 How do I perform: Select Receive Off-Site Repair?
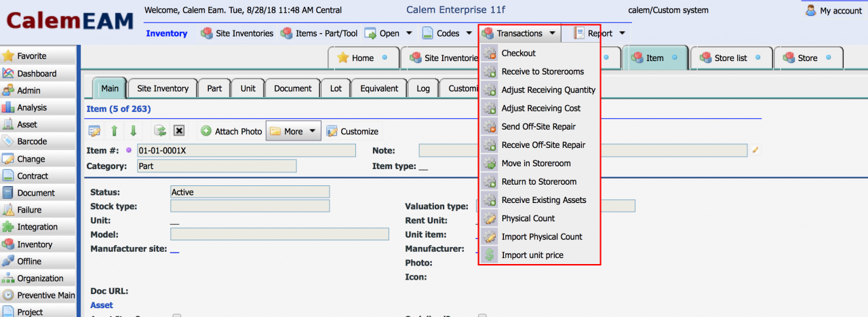coord(539,145)
